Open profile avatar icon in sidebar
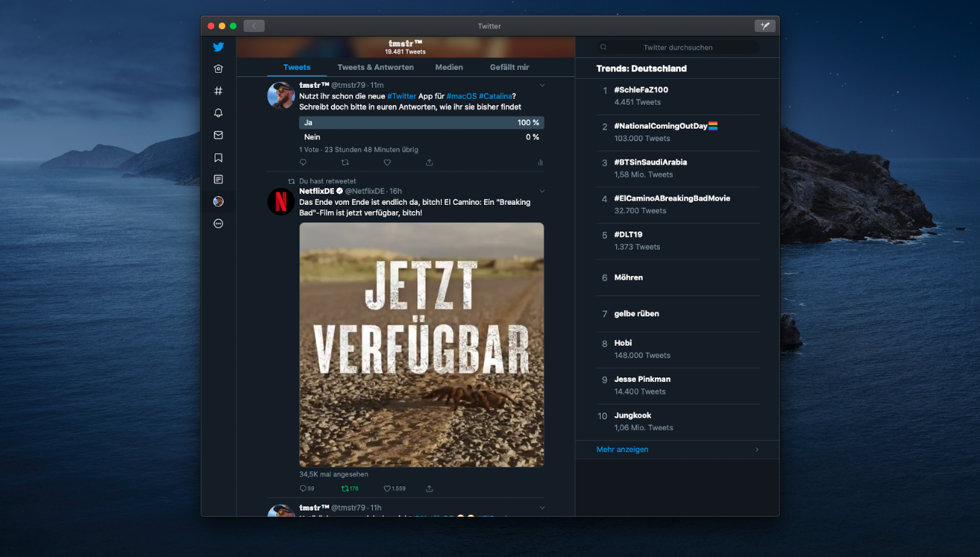 tap(218, 202)
